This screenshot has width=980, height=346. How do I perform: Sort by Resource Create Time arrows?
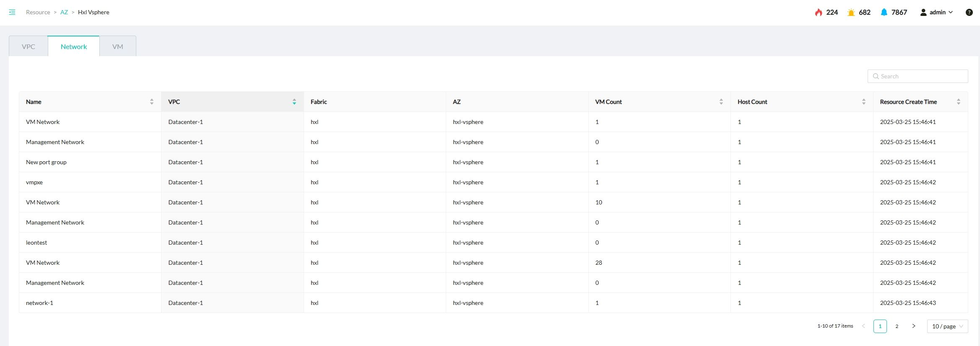958,102
